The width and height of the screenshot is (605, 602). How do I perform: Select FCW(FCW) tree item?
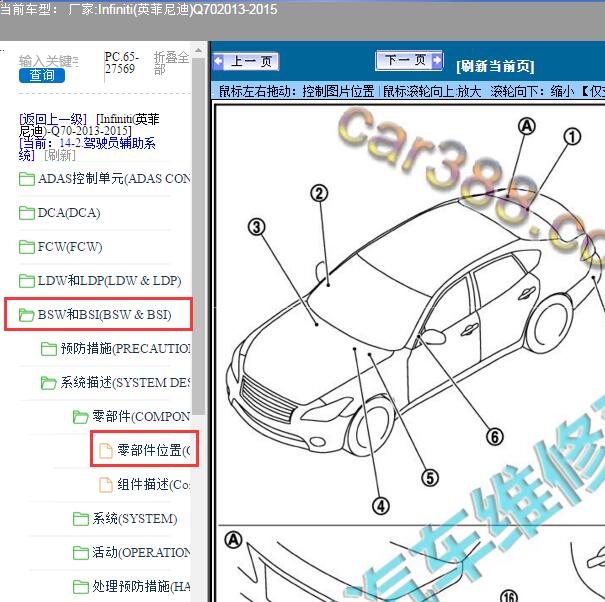[70, 247]
